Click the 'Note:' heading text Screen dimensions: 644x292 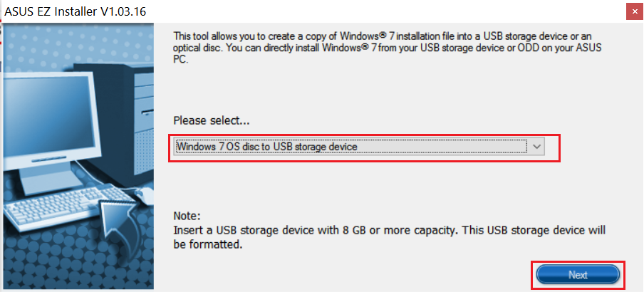186,216
